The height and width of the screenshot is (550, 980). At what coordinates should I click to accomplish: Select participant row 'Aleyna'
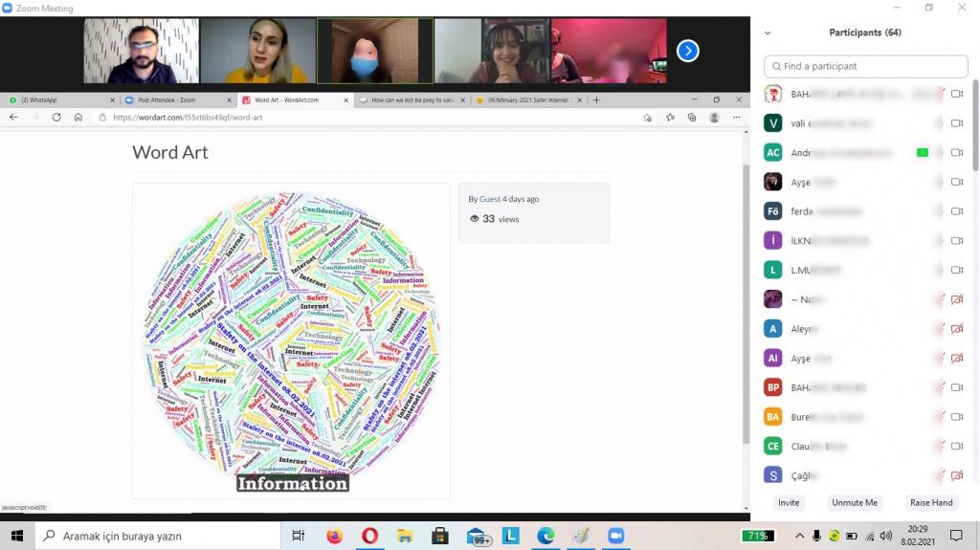click(865, 329)
